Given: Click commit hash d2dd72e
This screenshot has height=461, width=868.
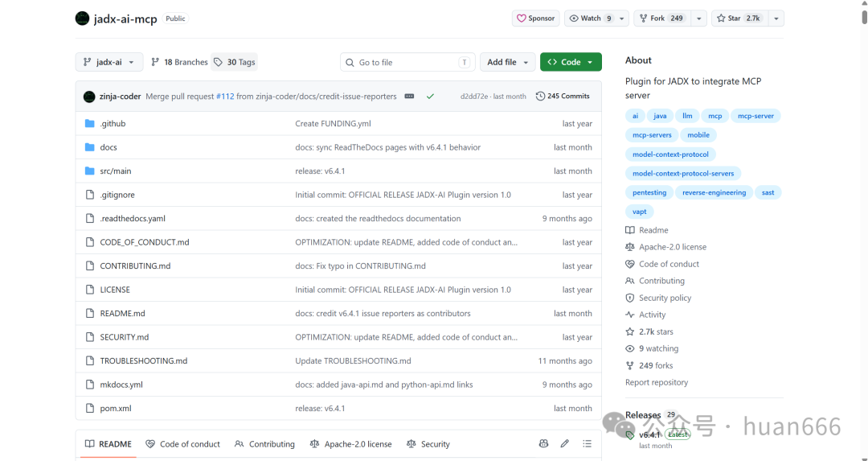Looking at the screenshot, I should 474,97.
